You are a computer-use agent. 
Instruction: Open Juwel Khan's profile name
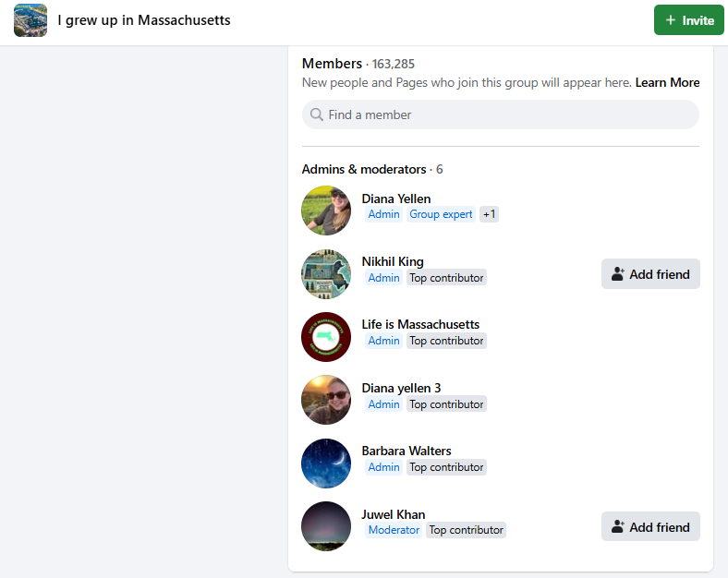pos(394,514)
